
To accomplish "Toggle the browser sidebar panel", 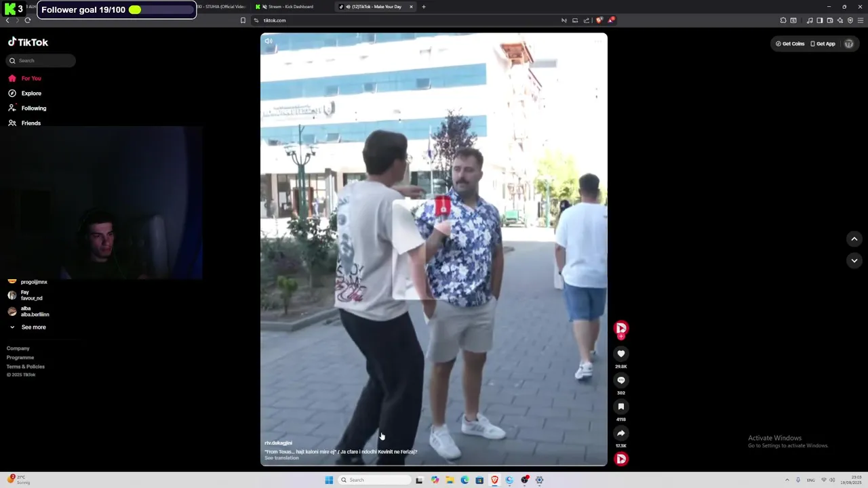I will 819,20.
